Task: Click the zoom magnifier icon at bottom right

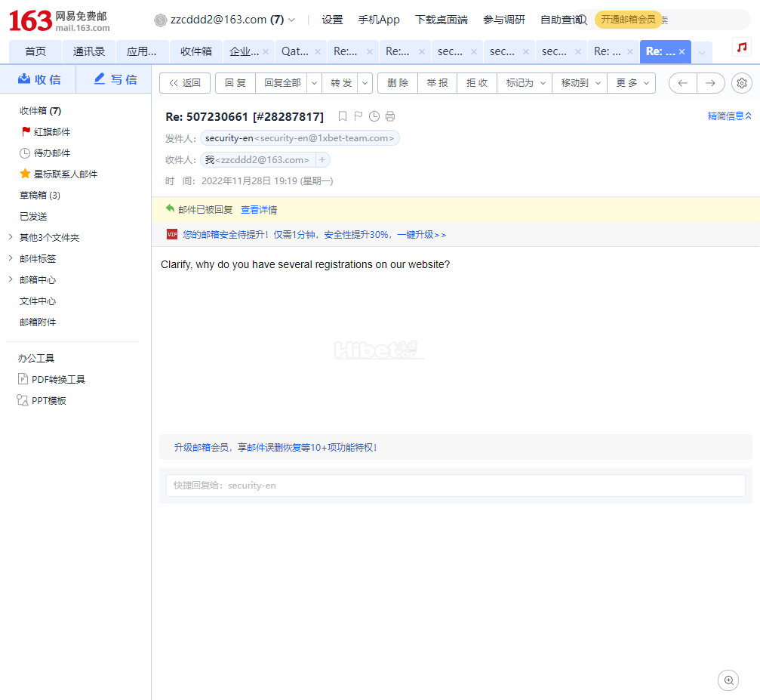Action: pos(728,680)
